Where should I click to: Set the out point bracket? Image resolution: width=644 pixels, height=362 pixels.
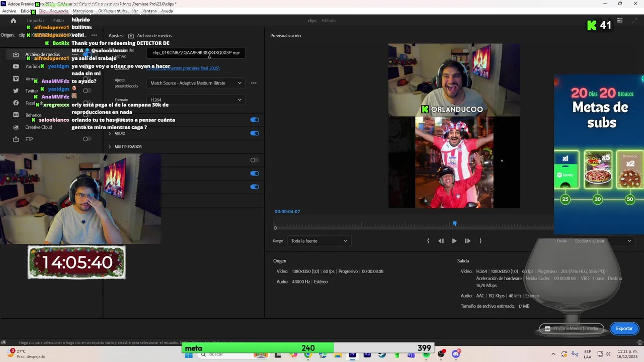480,241
